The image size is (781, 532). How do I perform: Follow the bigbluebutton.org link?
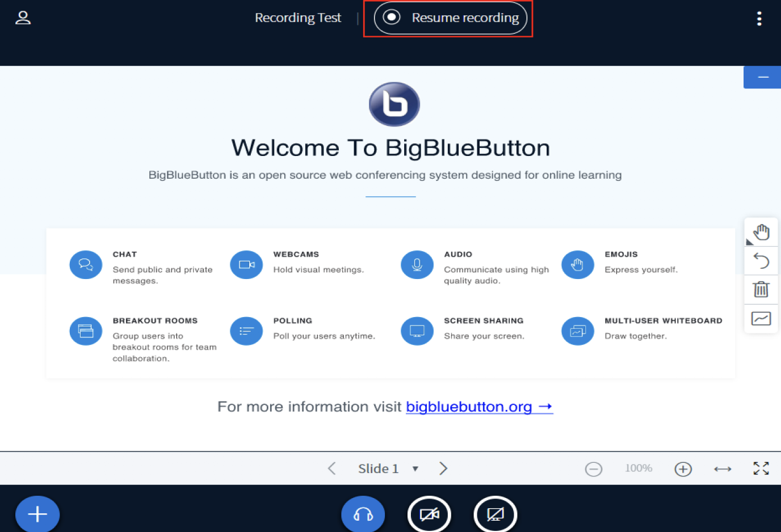tap(480, 407)
